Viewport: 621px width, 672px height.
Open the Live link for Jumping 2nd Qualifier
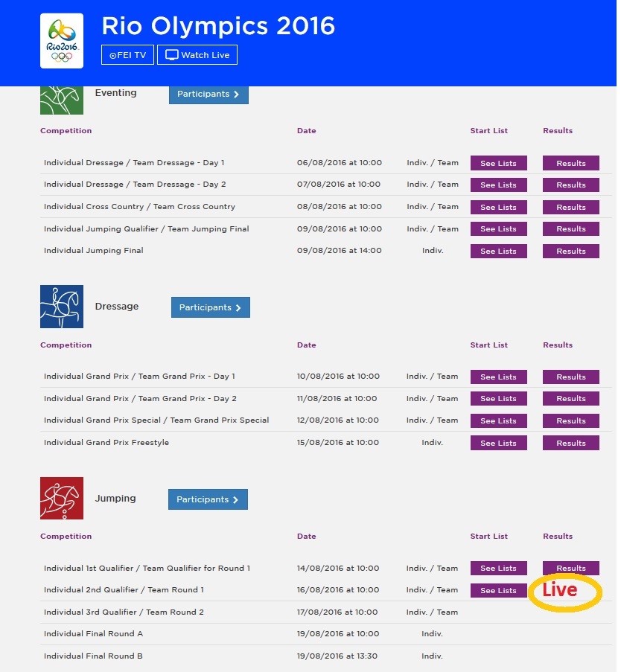560,590
